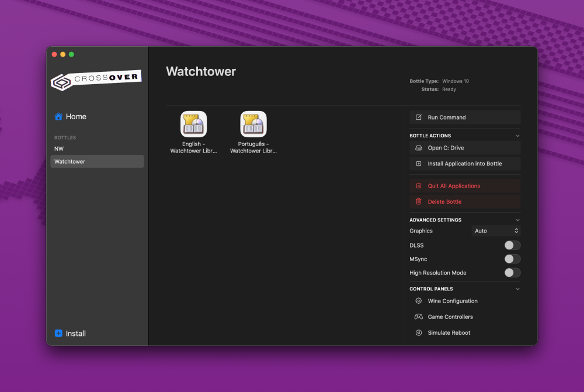The height and width of the screenshot is (392, 584).
Task: Select the NW bottle in sidebar
Action: coord(60,149)
